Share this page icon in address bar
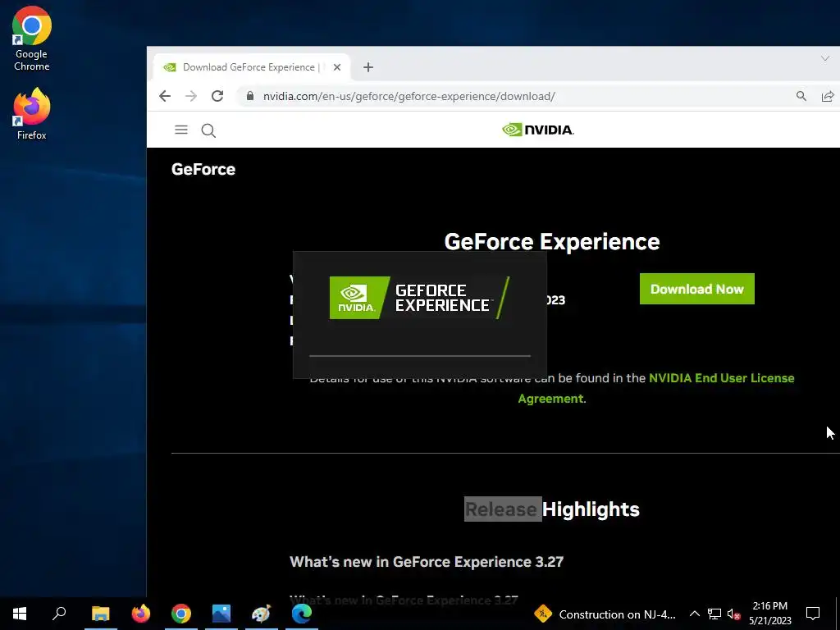The image size is (840, 630). tap(827, 96)
